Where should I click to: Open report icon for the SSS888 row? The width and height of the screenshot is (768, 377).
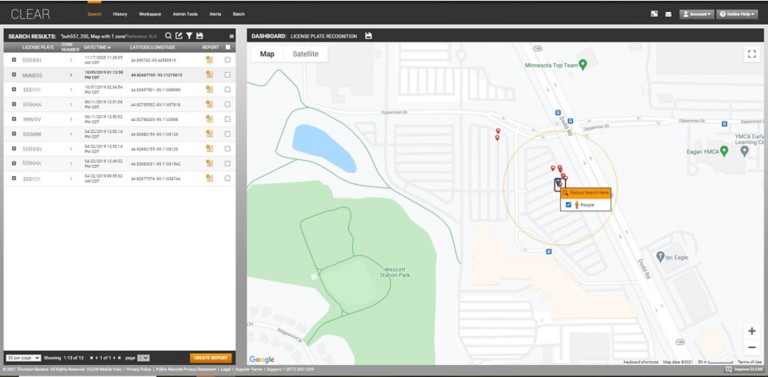tap(209, 134)
